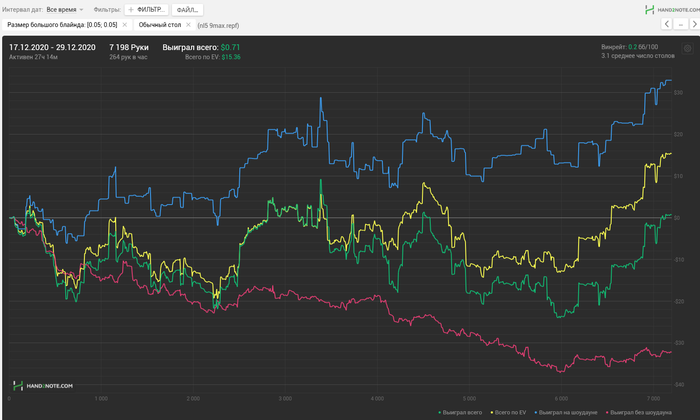The image size is (700, 420).
Task: Click the '17.12.2020 - 29.12.2020' date range header
Action: (x=51, y=47)
